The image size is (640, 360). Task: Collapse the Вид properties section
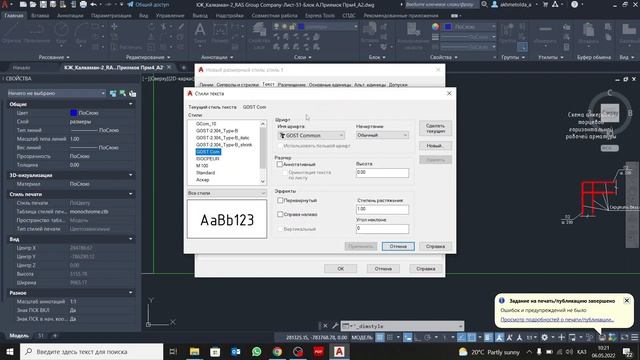coord(131,239)
